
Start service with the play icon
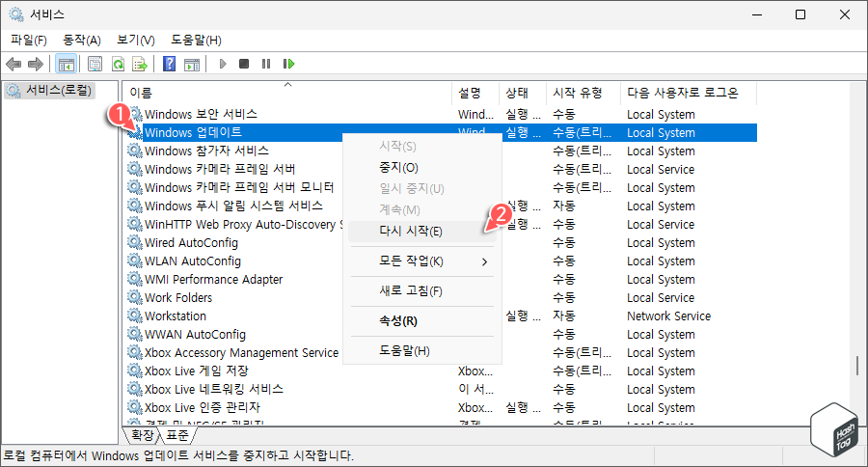223,65
